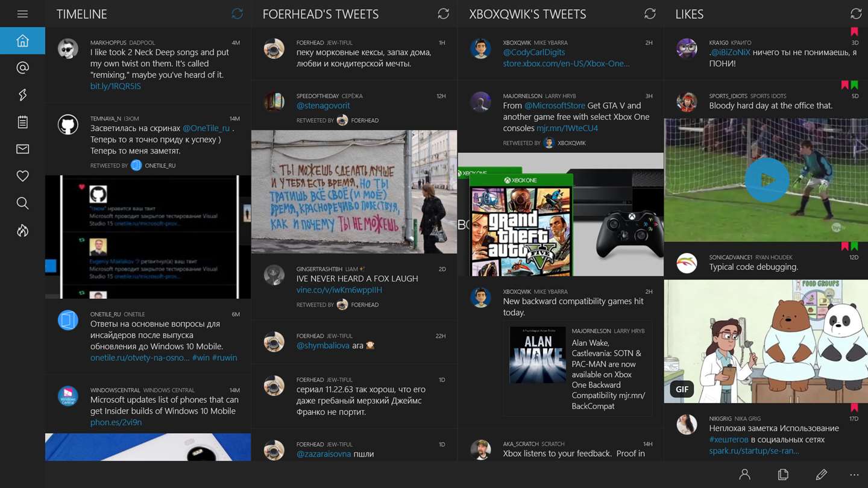Click 'Bloody hard day at the office that.' tweet
The image size is (868, 488).
click(x=771, y=105)
